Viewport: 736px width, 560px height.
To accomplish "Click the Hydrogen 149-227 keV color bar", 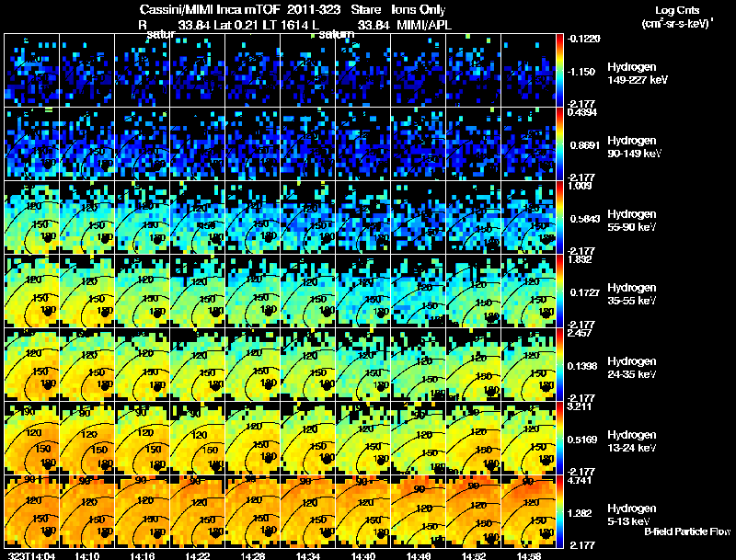I will [559, 71].
